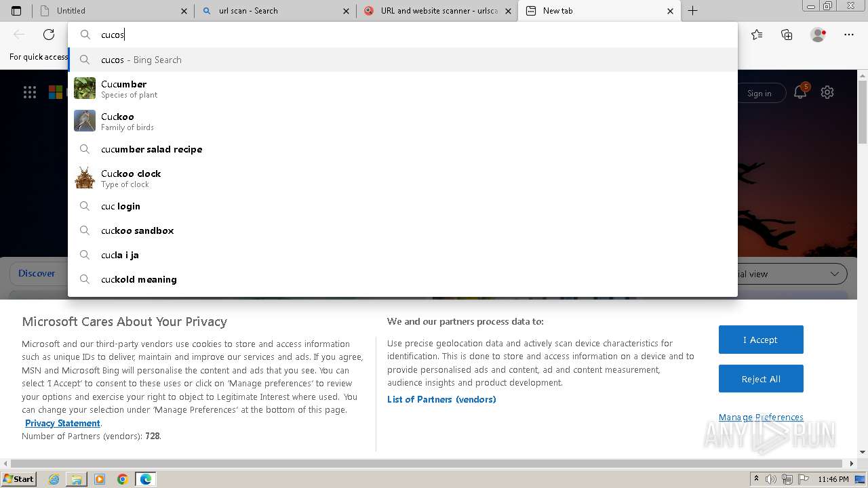Open Settings and more ellipsis menu
The height and width of the screenshot is (488, 868).
(x=849, y=35)
